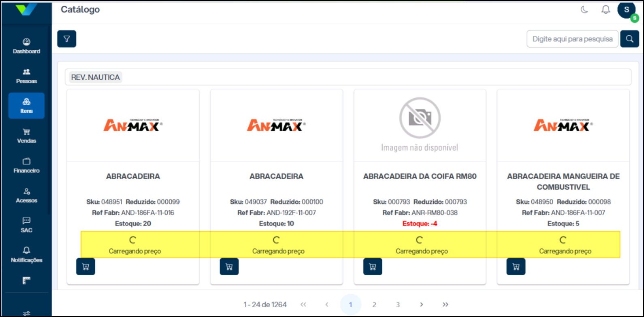Click the Catálogo page heading
Viewport: 644px width, 317px height.
80,9
